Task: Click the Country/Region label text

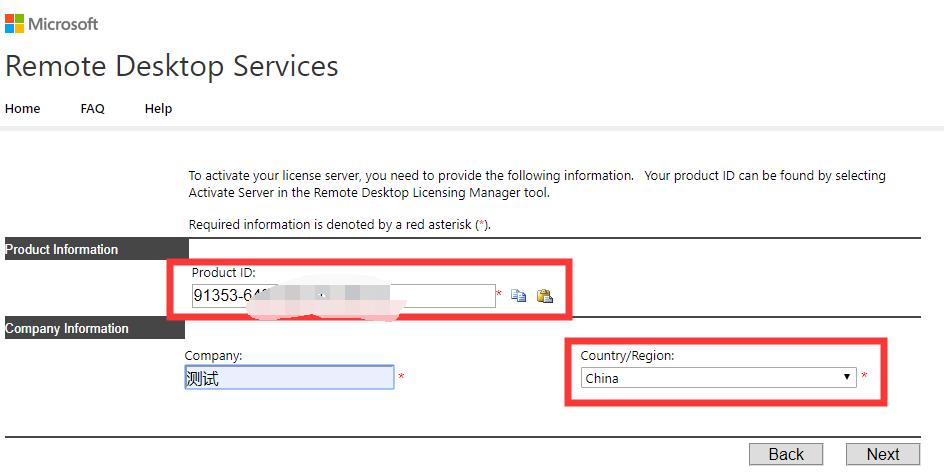Action: [627, 355]
